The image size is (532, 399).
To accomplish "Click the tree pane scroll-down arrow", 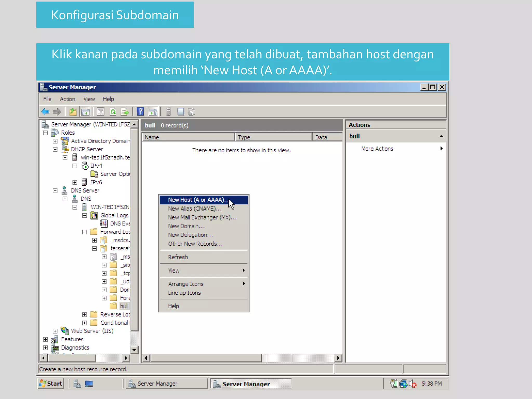I will click(134, 350).
